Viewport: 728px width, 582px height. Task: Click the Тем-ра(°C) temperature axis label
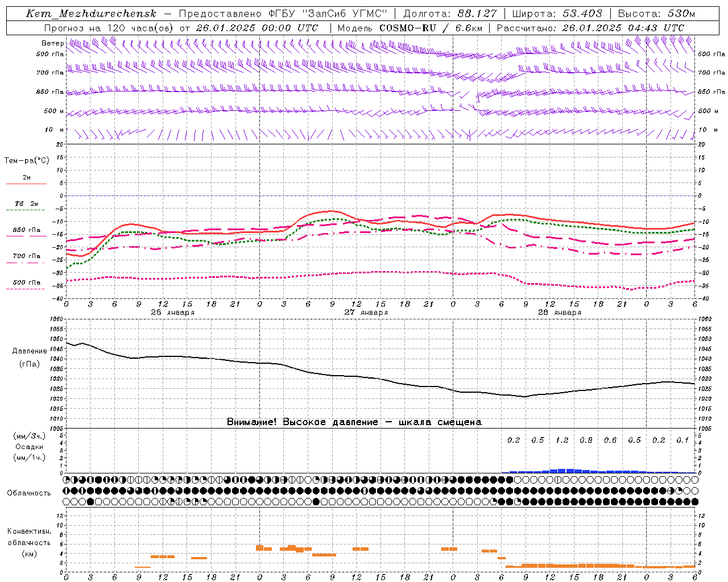point(27,161)
